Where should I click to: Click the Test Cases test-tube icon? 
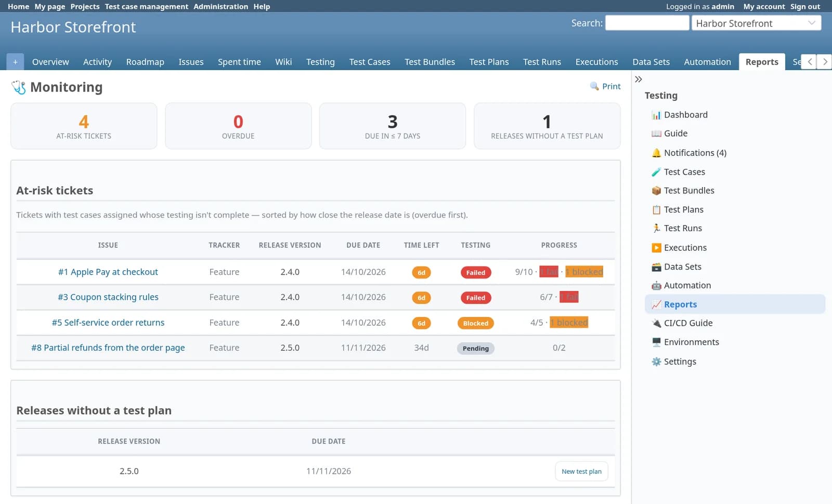click(x=656, y=172)
